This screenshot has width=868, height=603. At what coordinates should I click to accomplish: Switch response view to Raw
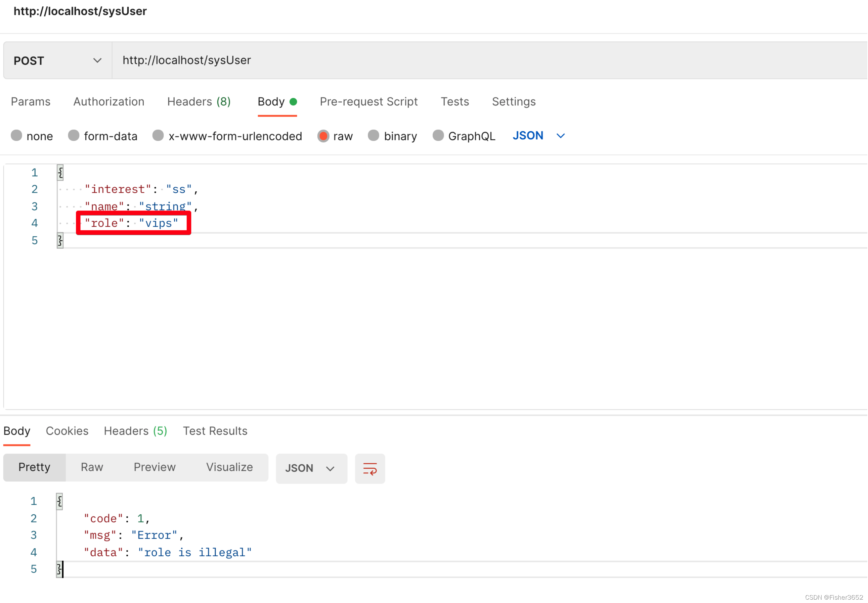coord(92,467)
